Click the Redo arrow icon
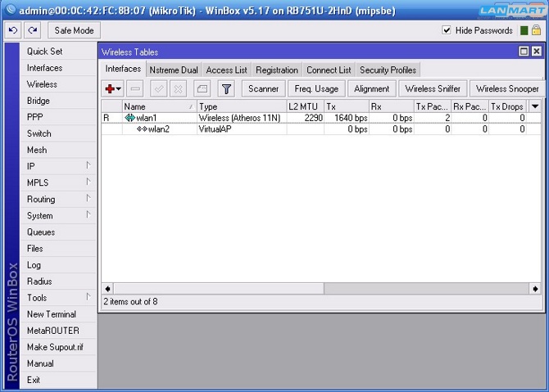The width and height of the screenshot is (549, 392). point(33,30)
